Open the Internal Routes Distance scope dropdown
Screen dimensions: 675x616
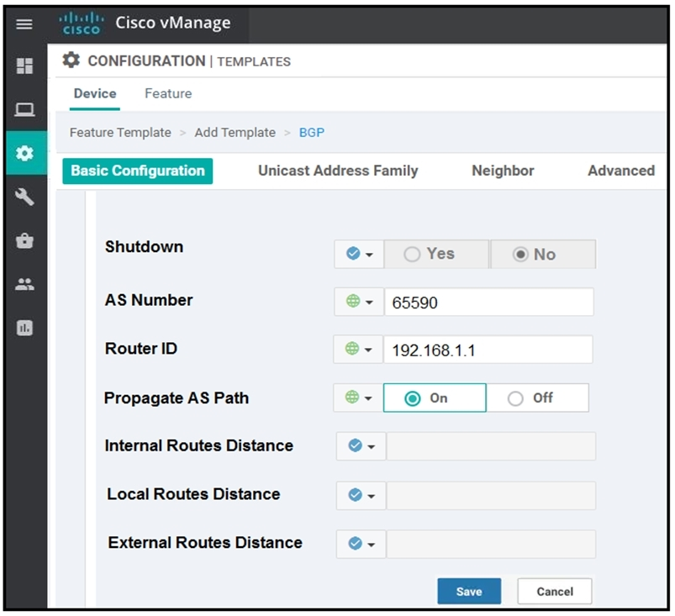coord(361,446)
